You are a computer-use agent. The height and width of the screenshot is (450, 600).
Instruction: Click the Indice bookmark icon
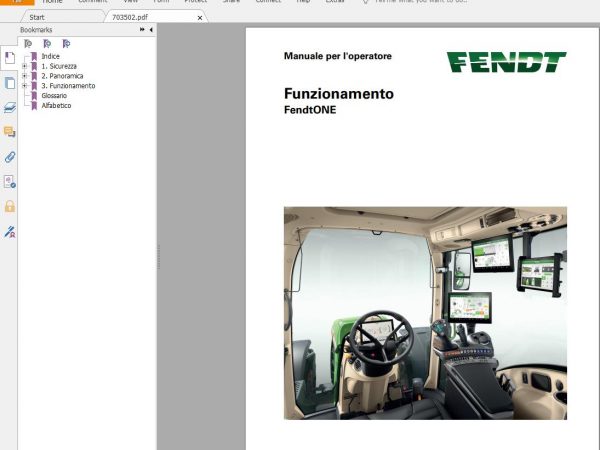[34, 56]
